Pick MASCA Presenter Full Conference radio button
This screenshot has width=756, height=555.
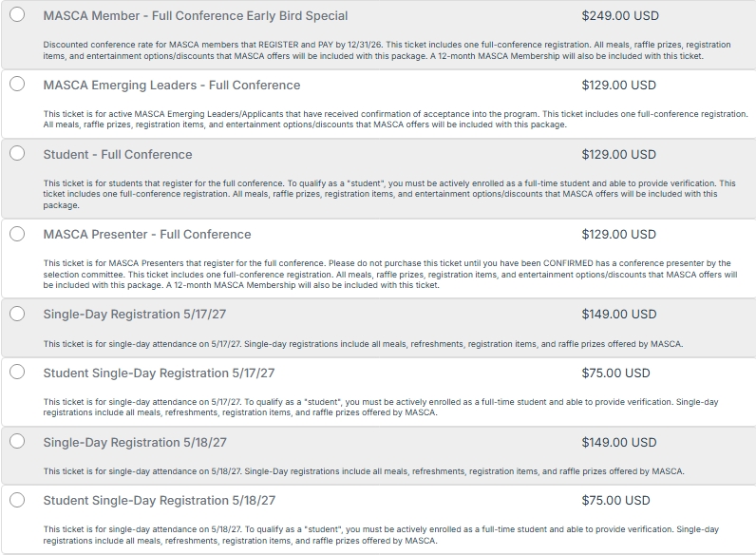coord(17,234)
